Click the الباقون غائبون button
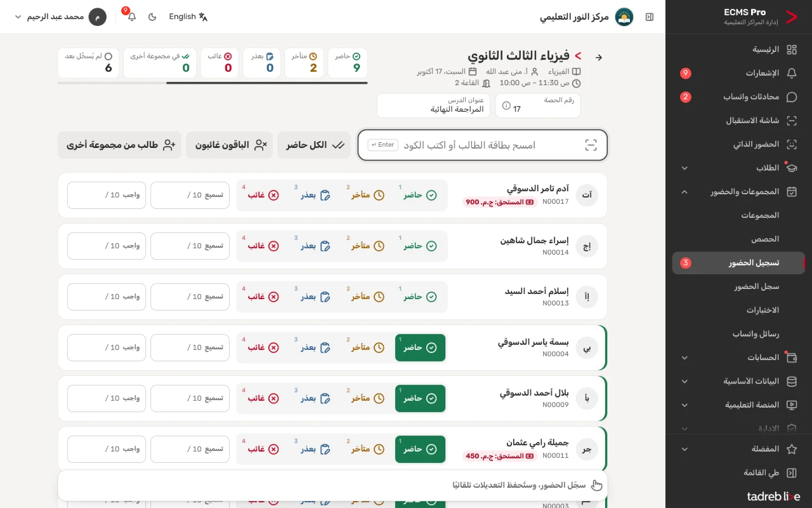 tap(230, 145)
